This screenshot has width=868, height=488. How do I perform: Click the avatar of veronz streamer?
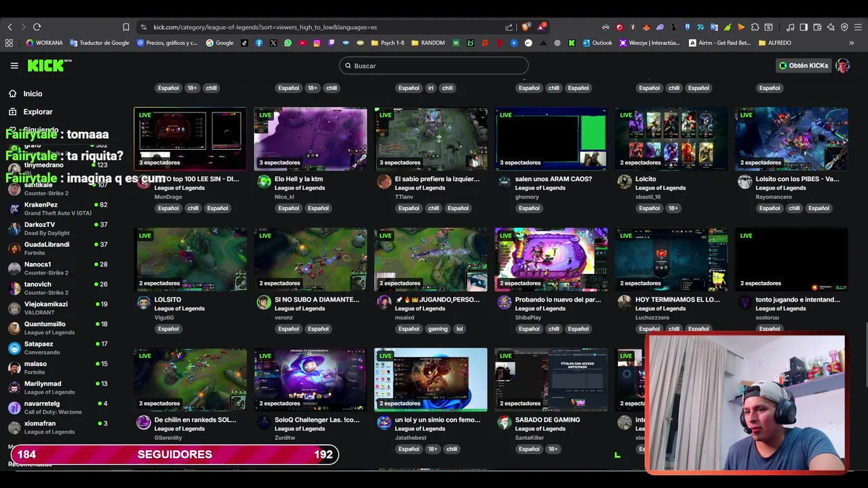tap(264, 302)
